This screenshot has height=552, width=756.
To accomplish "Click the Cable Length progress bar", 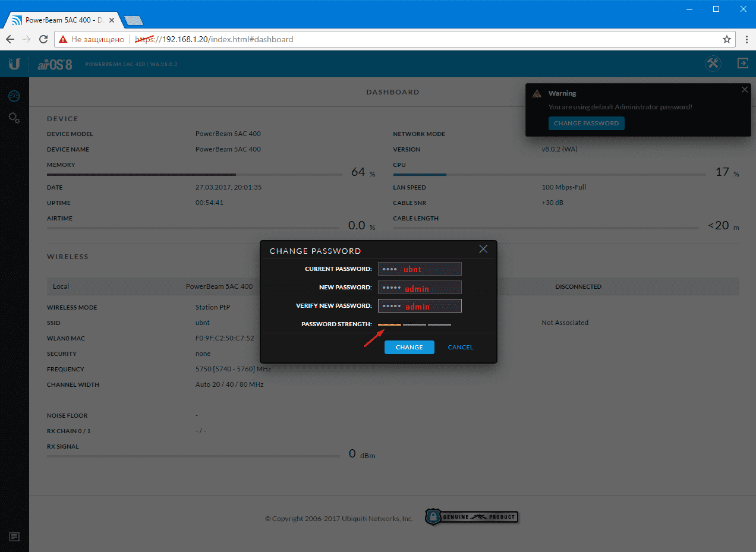I will click(x=546, y=228).
